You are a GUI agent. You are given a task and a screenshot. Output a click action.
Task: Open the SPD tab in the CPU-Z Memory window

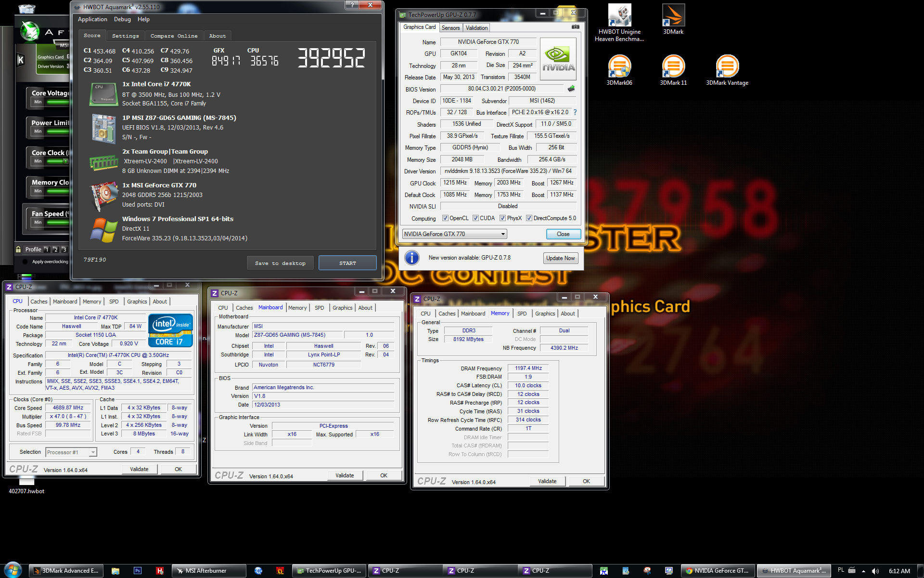522,314
